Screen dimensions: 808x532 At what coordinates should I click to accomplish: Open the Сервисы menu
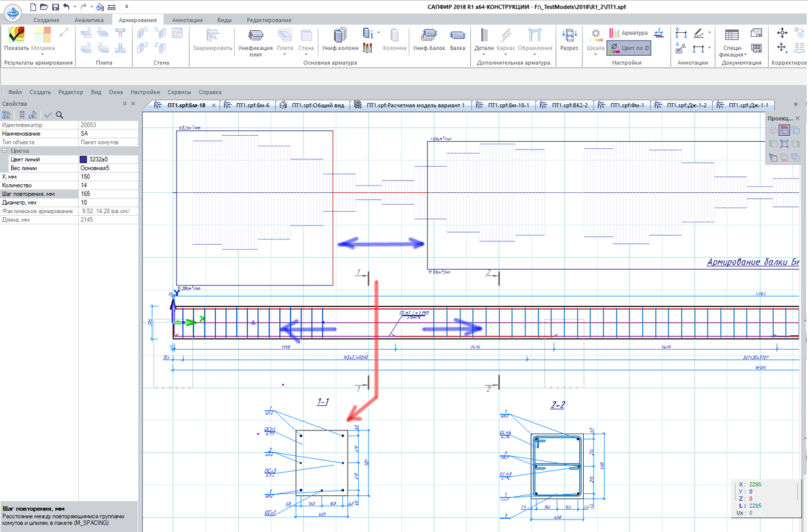pyautogui.click(x=179, y=92)
